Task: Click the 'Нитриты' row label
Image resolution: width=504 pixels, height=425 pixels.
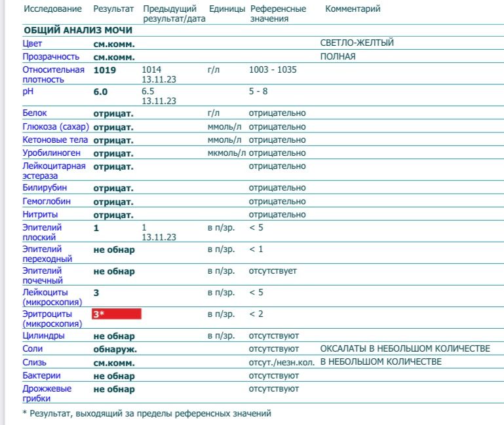Action: pos(40,215)
